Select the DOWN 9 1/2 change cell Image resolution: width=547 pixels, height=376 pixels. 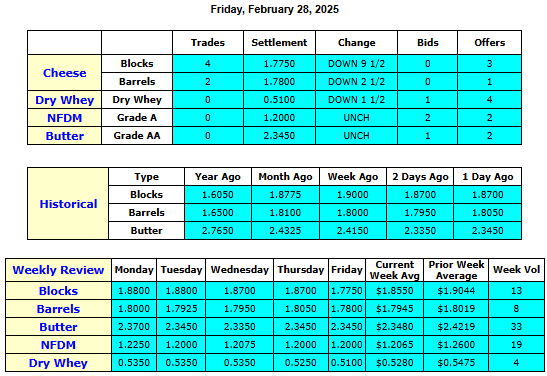pos(357,64)
